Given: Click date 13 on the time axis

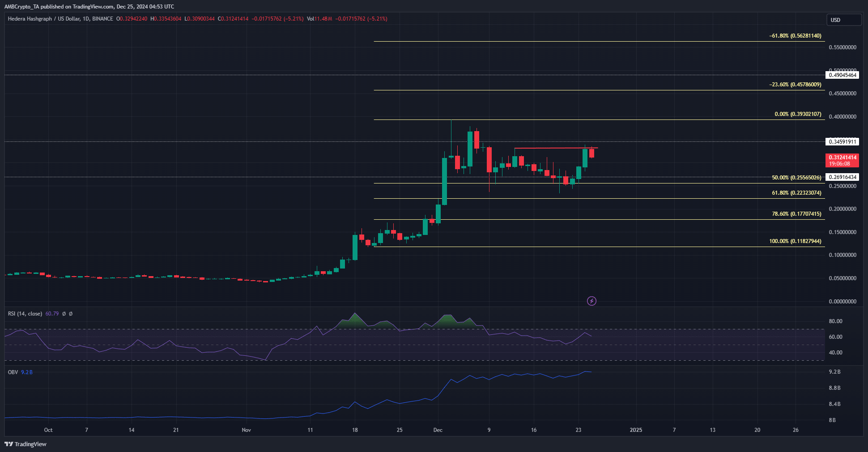Looking at the screenshot, I should pyautogui.click(x=713, y=430).
